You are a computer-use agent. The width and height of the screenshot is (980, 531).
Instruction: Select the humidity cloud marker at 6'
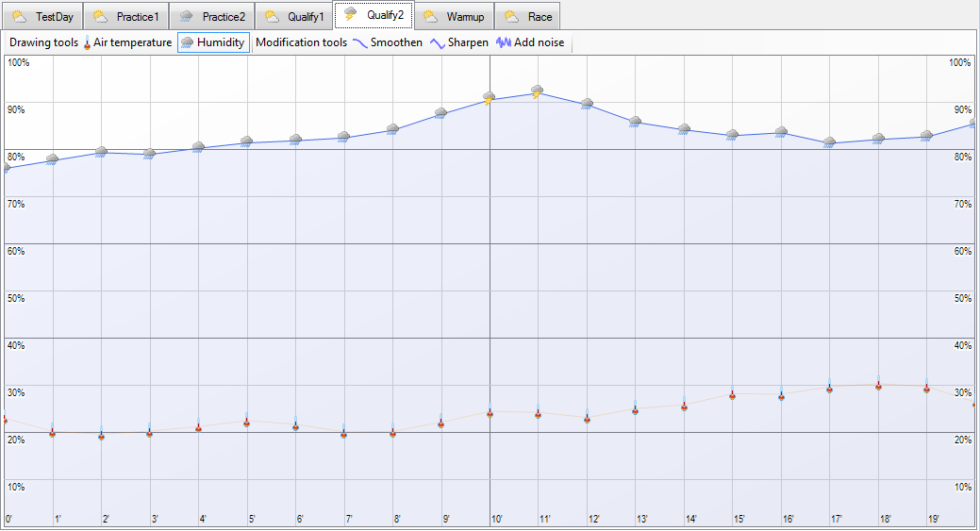(x=295, y=140)
